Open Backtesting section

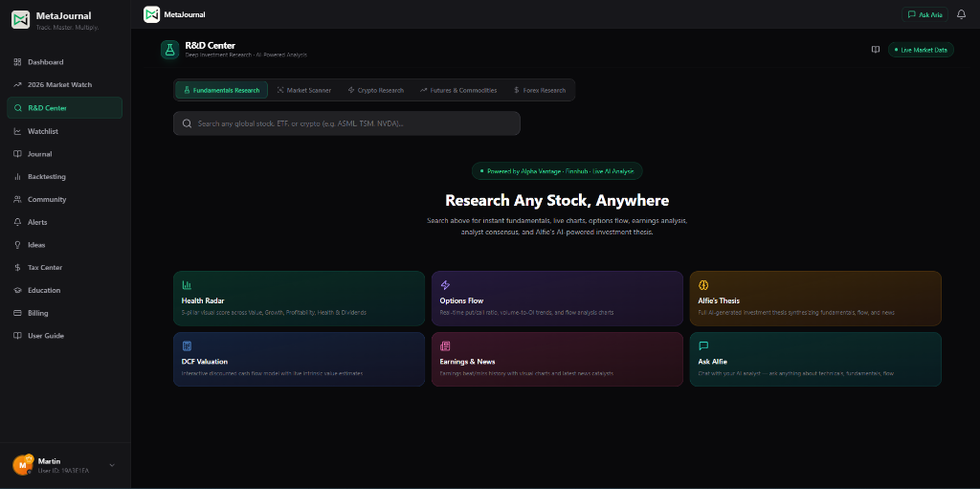[x=64, y=177]
